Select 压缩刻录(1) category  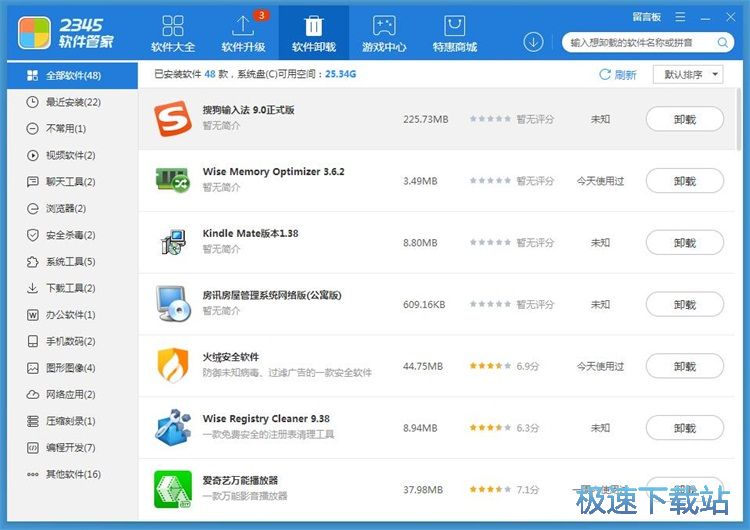[x=72, y=421]
